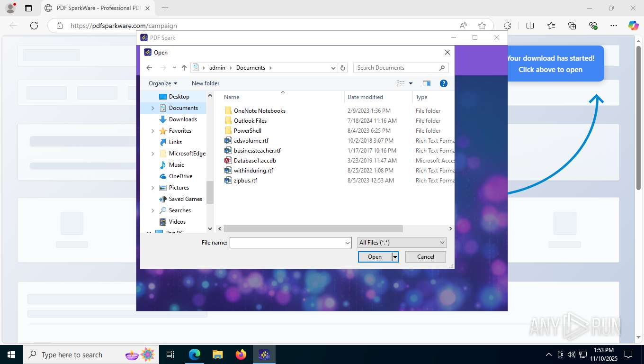Navigate up one folder level
Image resolution: width=644 pixels, height=364 pixels.
coord(184,68)
